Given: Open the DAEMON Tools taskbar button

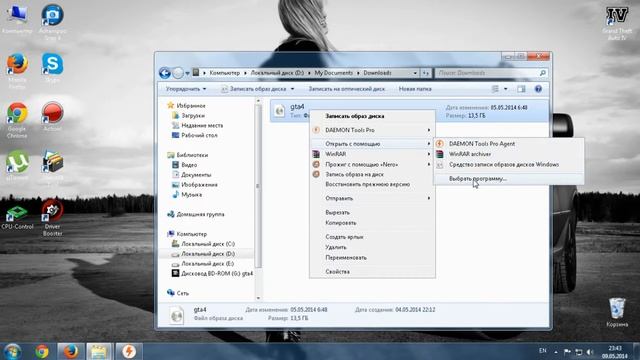Looking at the screenshot, I should coord(129,351).
